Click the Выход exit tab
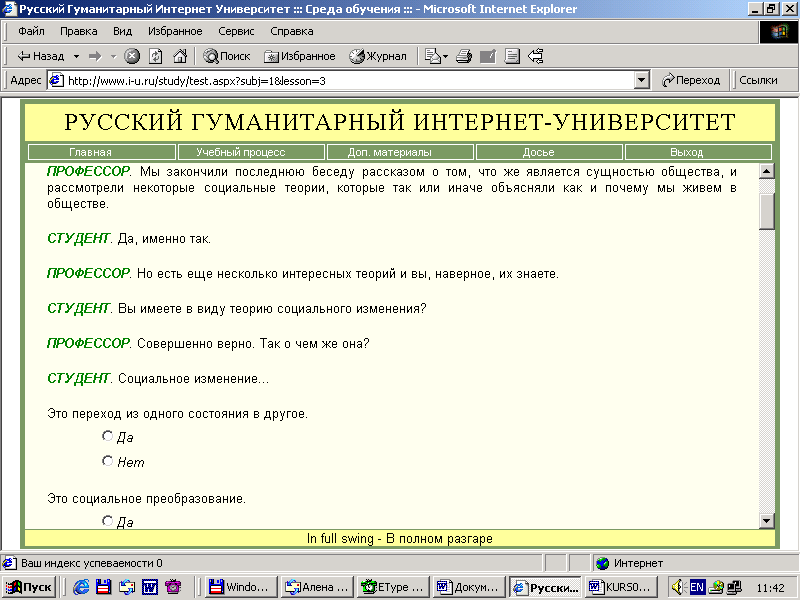800x600 pixels. [x=698, y=152]
